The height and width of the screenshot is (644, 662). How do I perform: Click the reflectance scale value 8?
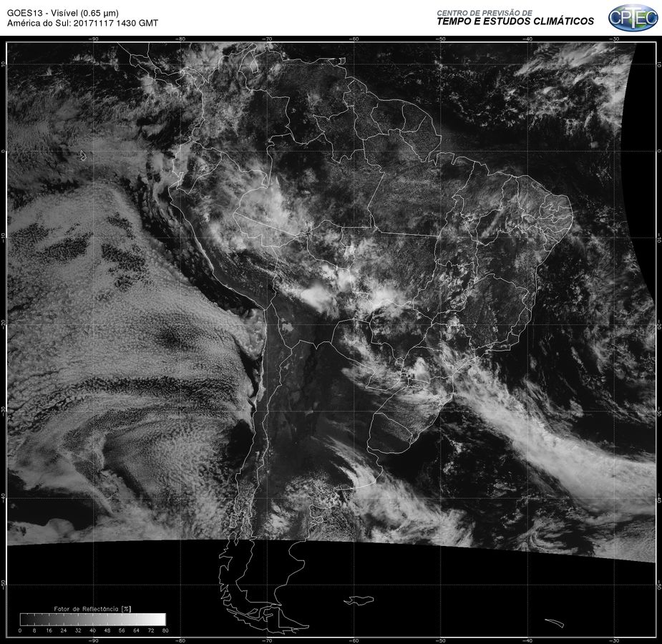[34, 630]
